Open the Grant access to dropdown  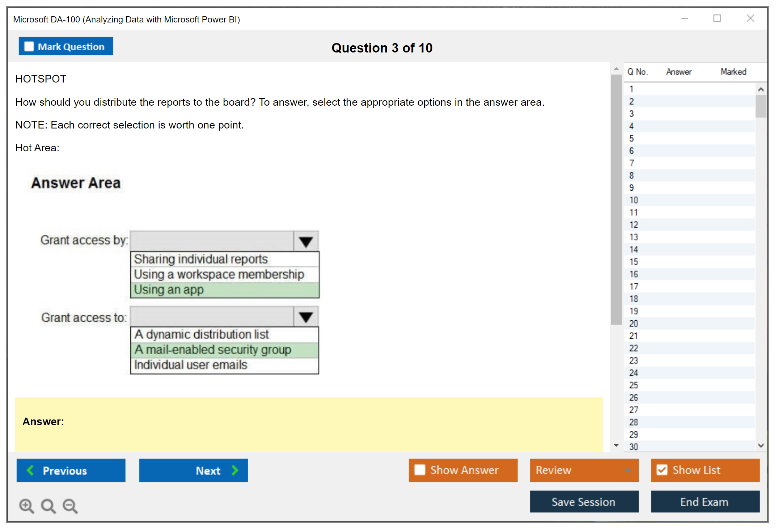(x=306, y=317)
